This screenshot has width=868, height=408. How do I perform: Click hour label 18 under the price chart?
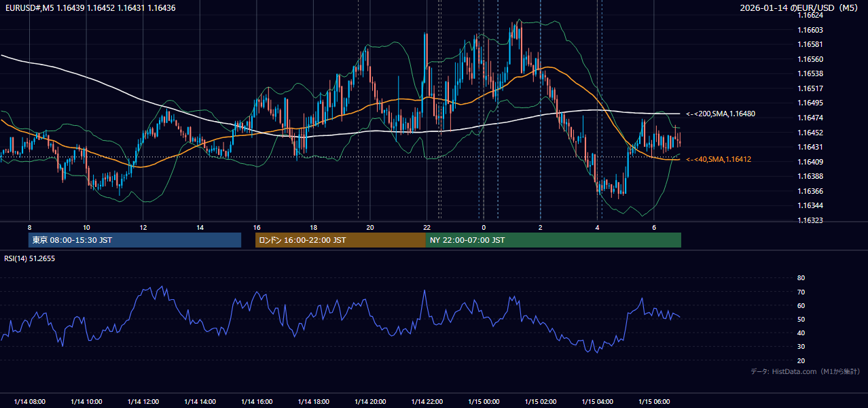[x=313, y=227]
